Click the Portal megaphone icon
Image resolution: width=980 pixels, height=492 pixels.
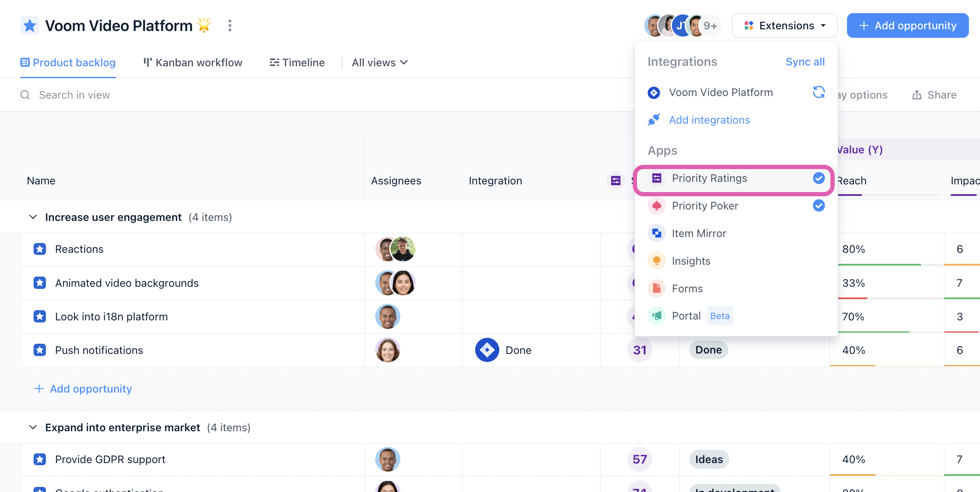coord(657,316)
